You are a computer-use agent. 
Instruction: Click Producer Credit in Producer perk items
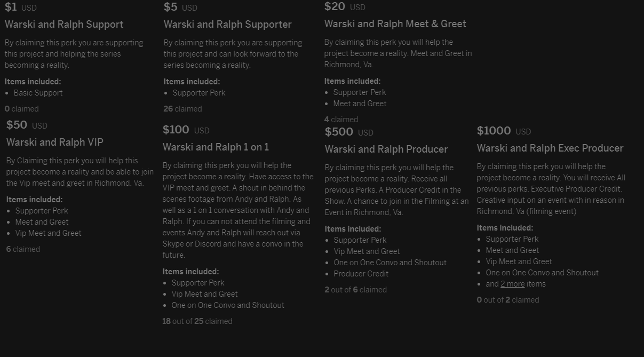click(x=361, y=274)
